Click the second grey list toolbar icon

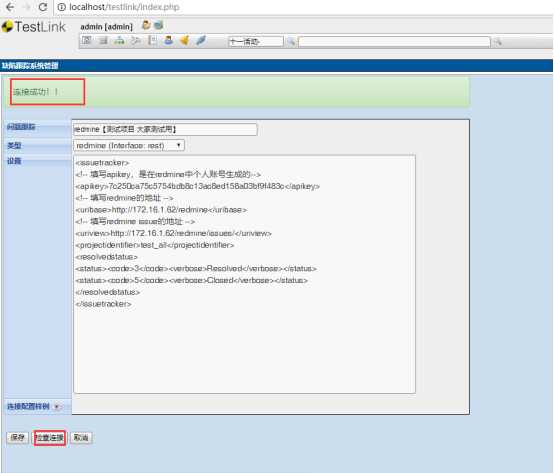pos(103,40)
